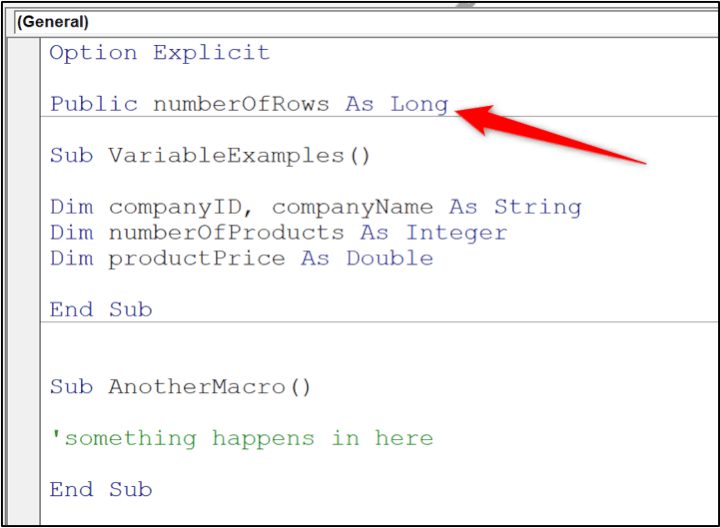The height and width of the screenshot is (528, 720).
Task: Click the numberOfRows variable name
Action: click(241, 104)
